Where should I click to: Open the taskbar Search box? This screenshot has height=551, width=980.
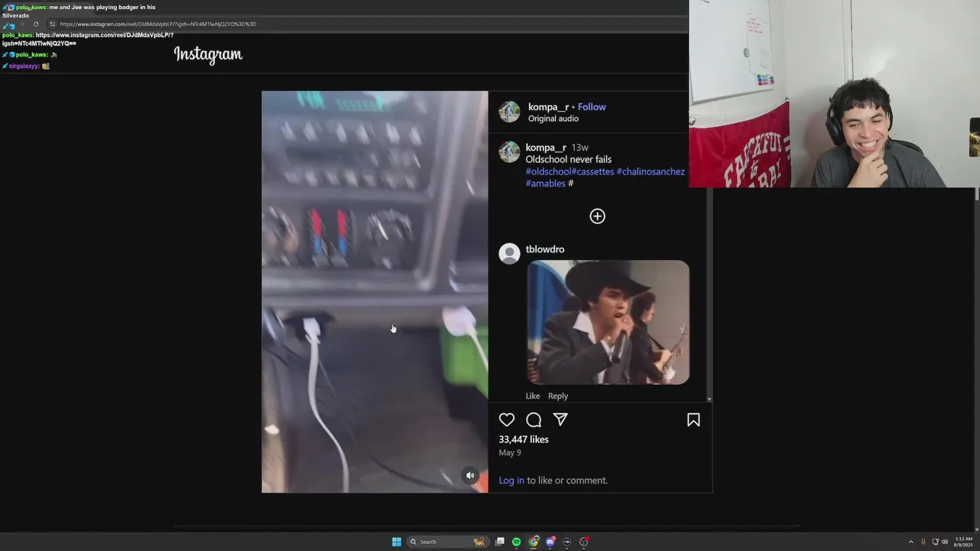pyautogui.click(x=447, y=542)
